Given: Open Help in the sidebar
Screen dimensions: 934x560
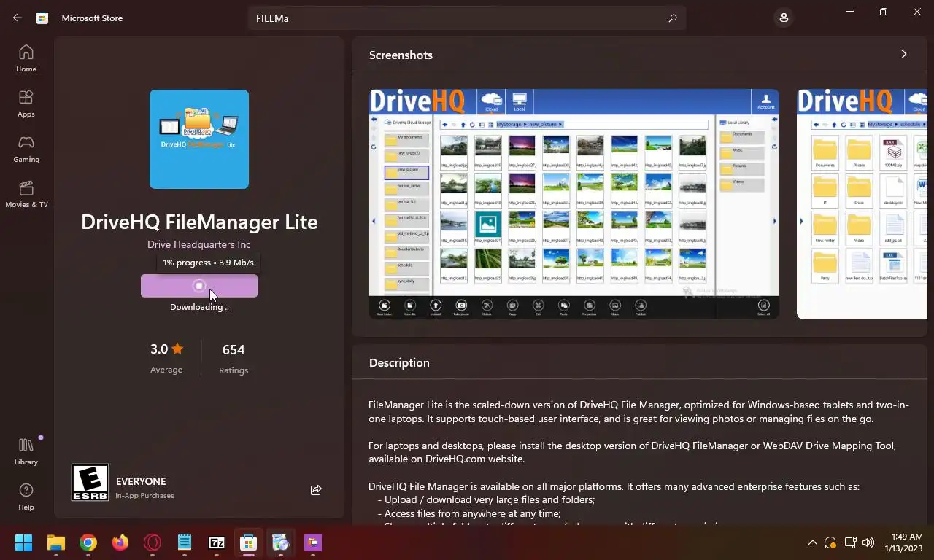Looking at the screenshot, I should point(26,497).
